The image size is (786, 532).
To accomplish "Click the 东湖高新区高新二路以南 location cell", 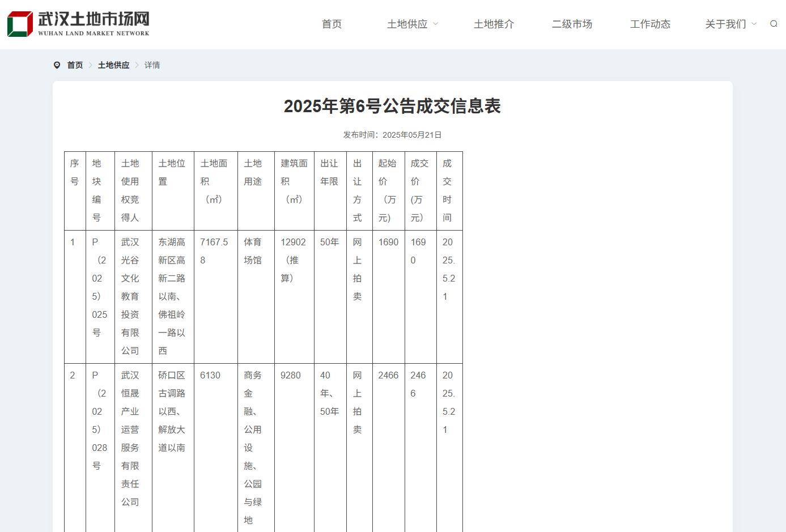I will (x=172, y=296).
